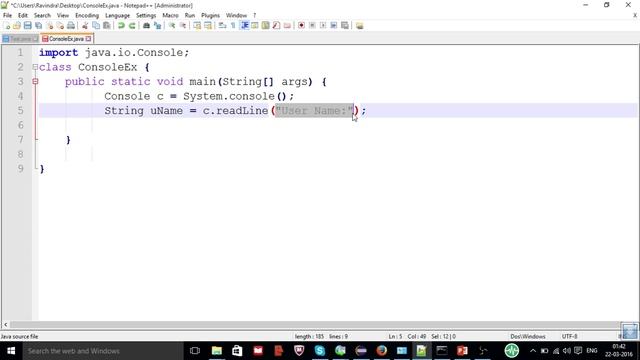640x360 pixels.
Task: Click the Windows Start button
Action: tap(11, 351)
